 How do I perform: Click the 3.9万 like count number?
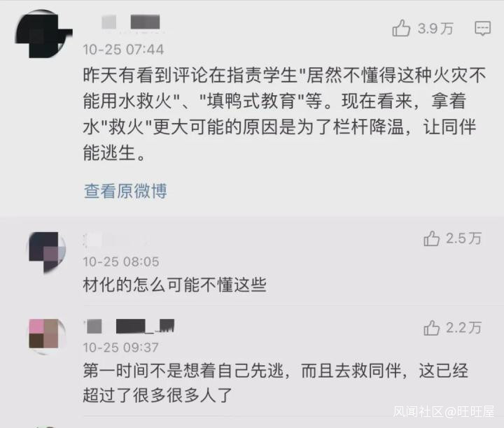coord(435,29)
